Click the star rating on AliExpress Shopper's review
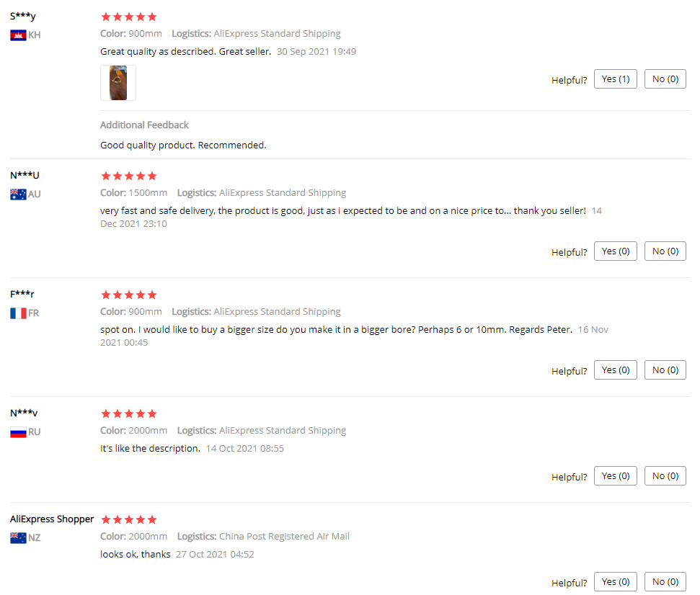Image resolution: width=700 pixels, height=595 pixels. (129, 519)
